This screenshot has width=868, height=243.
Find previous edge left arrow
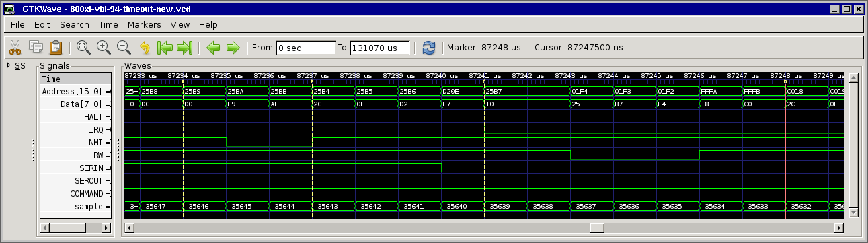point(212,48)
